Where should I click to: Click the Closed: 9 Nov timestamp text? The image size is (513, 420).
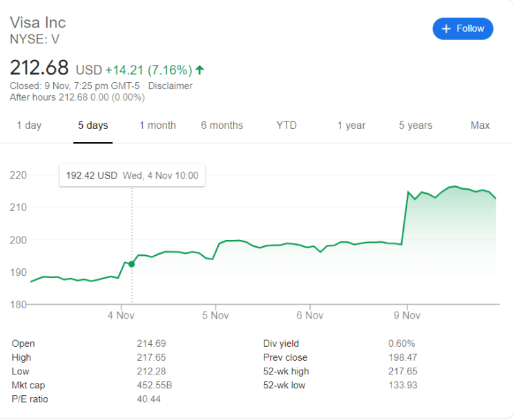[x=75, y=86]
